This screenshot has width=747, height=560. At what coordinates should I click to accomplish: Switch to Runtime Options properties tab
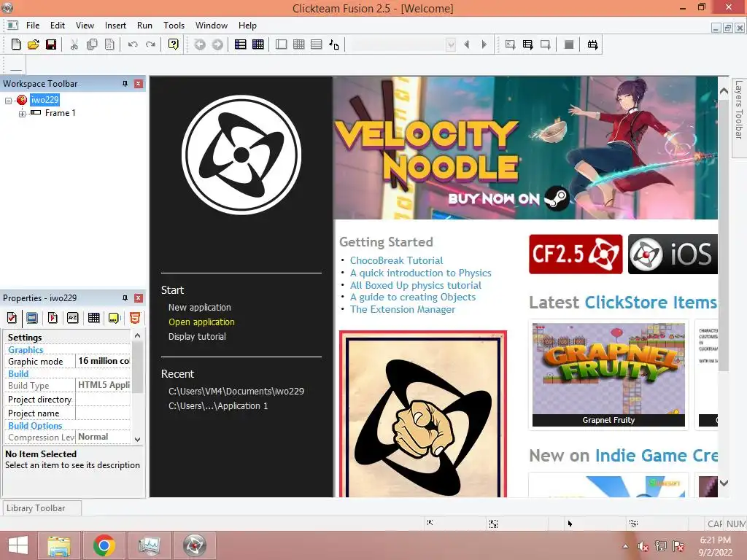click(x=53, y=318)
